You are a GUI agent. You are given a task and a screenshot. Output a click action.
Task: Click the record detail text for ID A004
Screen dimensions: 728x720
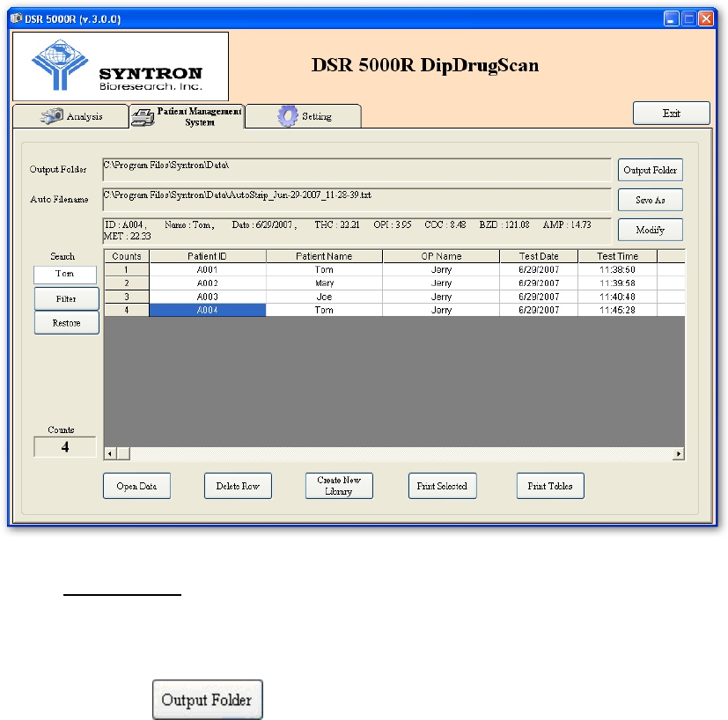357,231
